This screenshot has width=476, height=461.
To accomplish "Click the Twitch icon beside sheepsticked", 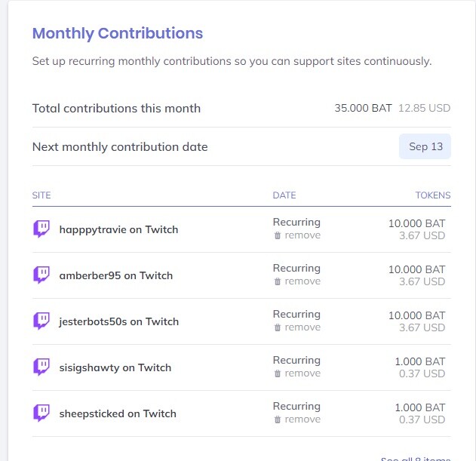I will pyautogui.click(x=41, y=413).
